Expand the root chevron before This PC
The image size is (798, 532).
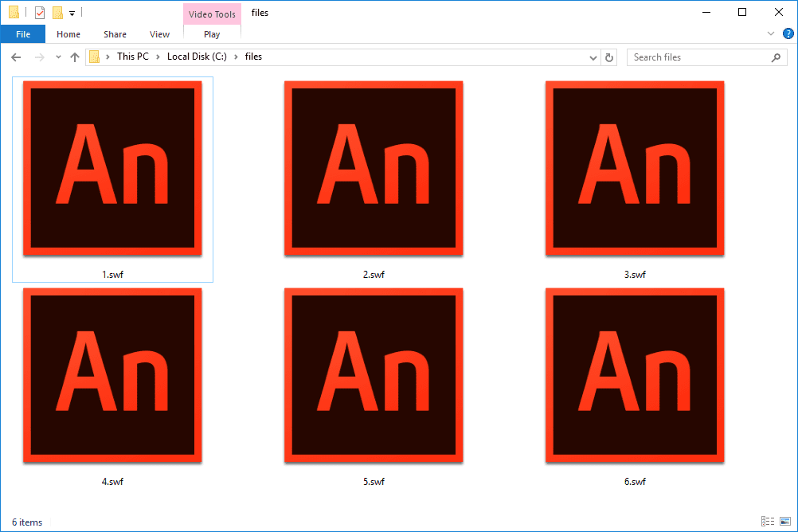(108, 57)
